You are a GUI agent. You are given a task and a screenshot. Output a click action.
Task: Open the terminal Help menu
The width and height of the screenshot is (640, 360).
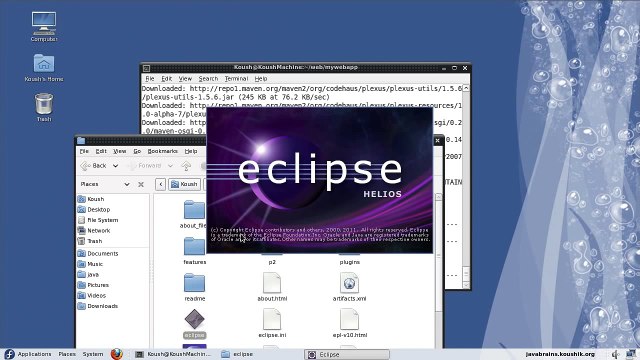(x=261, y=79)
